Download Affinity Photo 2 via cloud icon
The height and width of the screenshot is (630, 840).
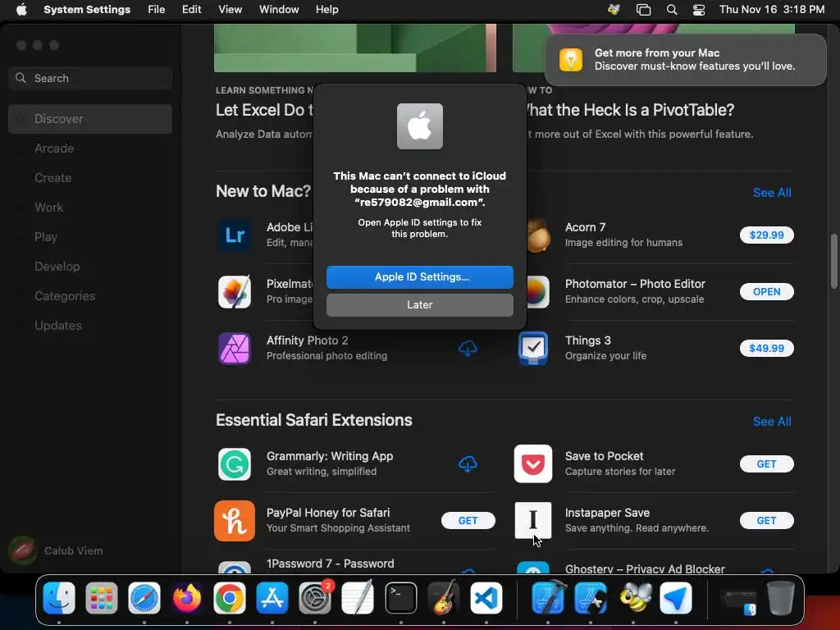click(x=468, y=349)
